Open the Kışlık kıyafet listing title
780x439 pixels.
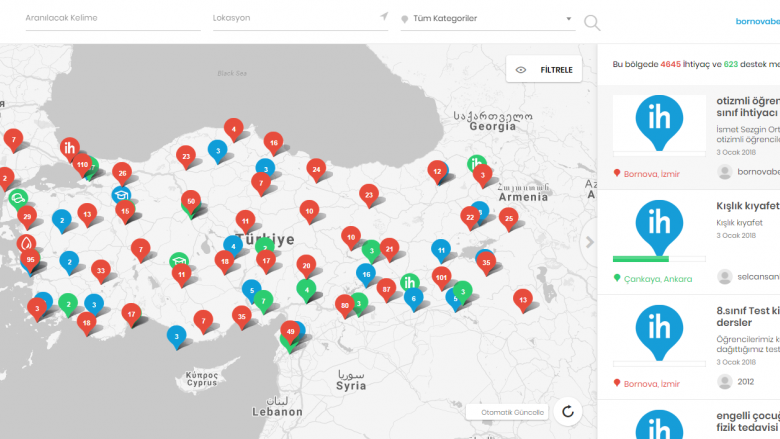tap(747, 207)
